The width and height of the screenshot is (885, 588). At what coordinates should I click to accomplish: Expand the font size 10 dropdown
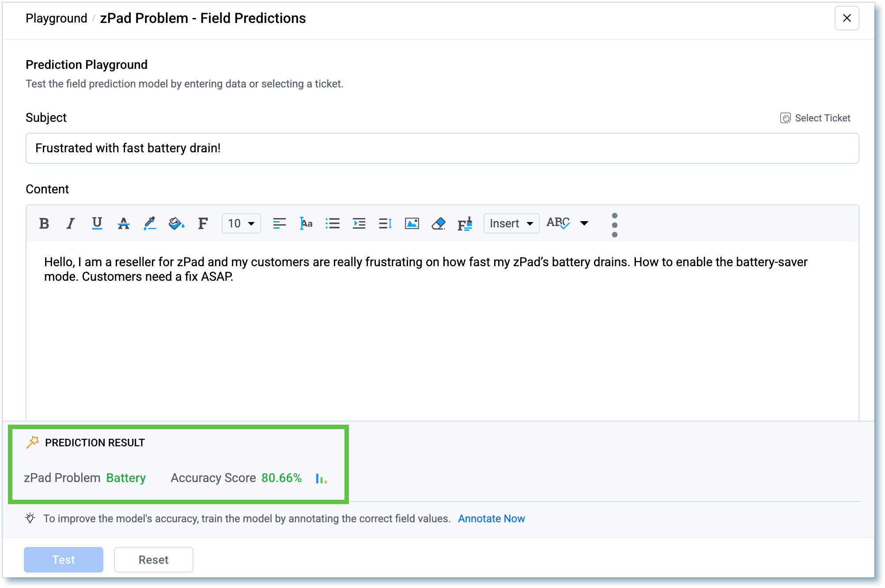click(x=241, y=223)
